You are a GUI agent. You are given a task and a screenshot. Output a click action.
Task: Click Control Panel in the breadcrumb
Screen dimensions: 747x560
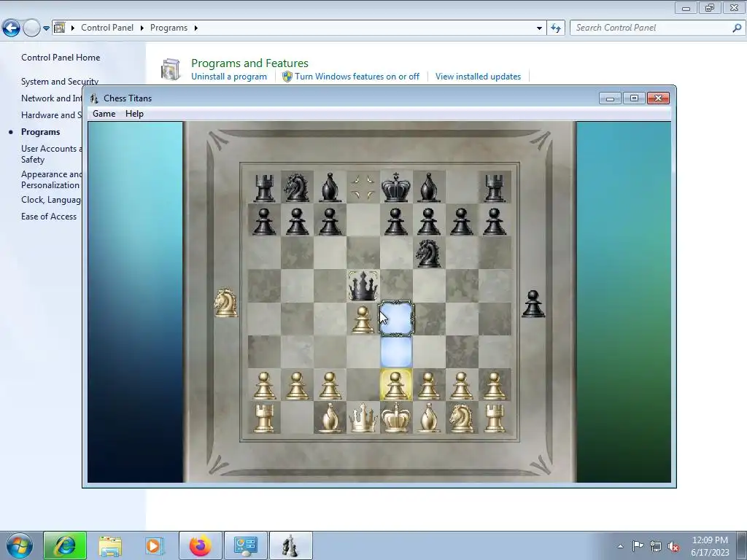107,28
